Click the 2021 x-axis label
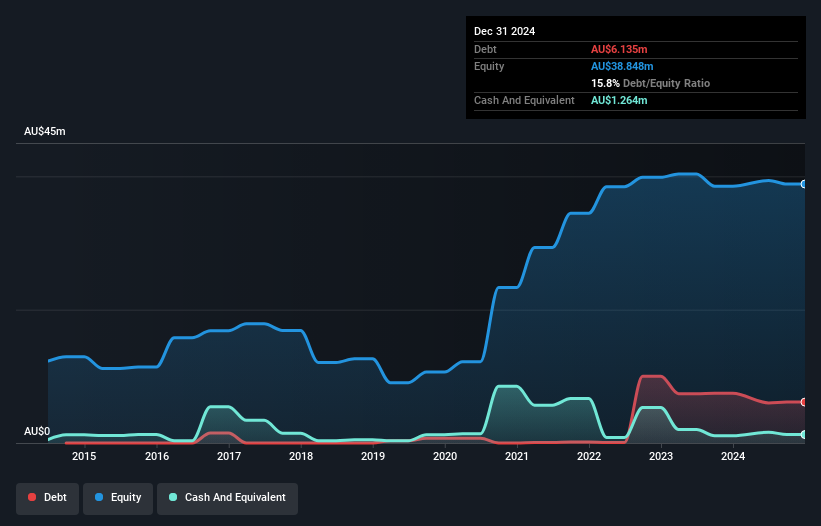 (x=517, y=456)
